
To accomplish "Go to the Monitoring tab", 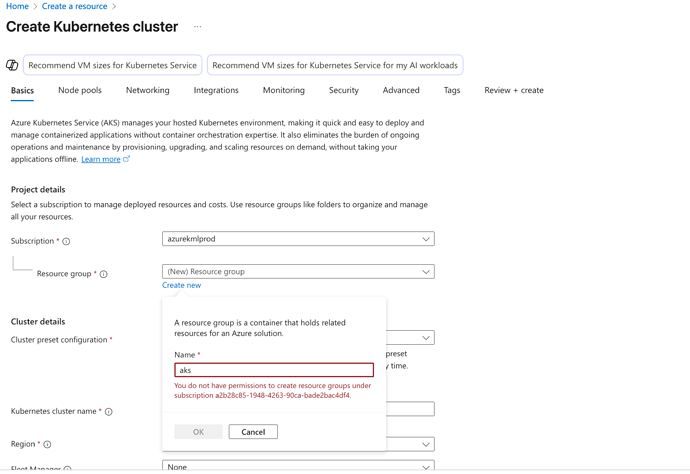I will 284,90.
